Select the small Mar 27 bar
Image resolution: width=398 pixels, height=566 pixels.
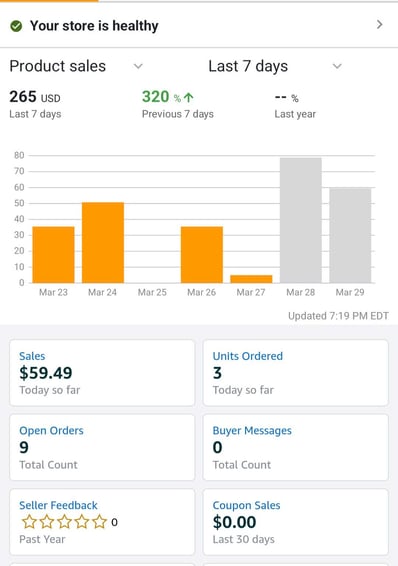coord(251,279)
